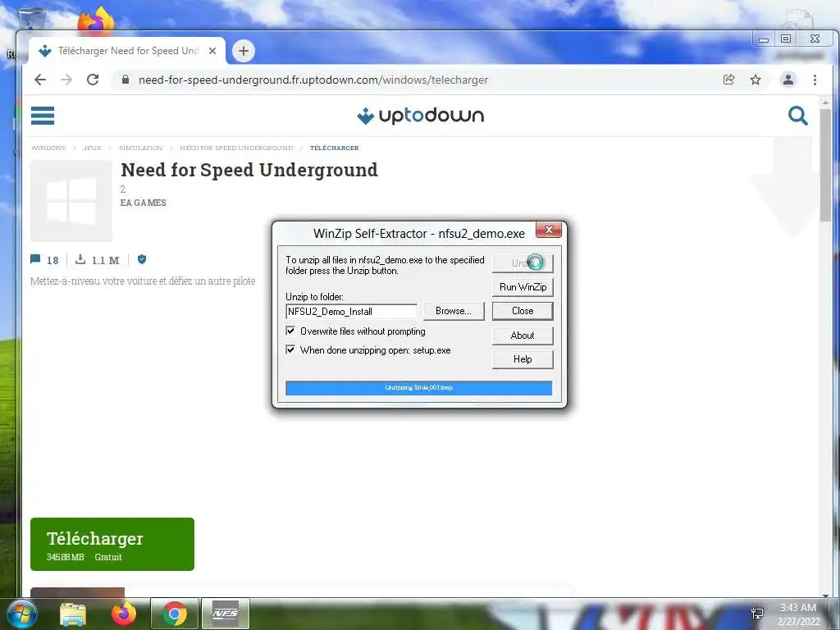
Task: Click the Run WinZip button
Action: (523, 287)
